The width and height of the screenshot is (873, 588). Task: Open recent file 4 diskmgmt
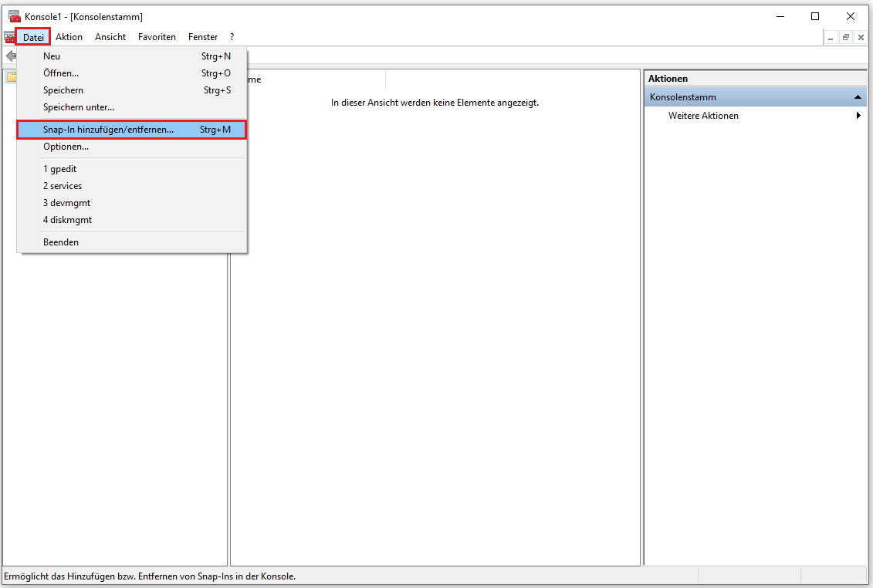pyautogui.click(x=132, y=220)
